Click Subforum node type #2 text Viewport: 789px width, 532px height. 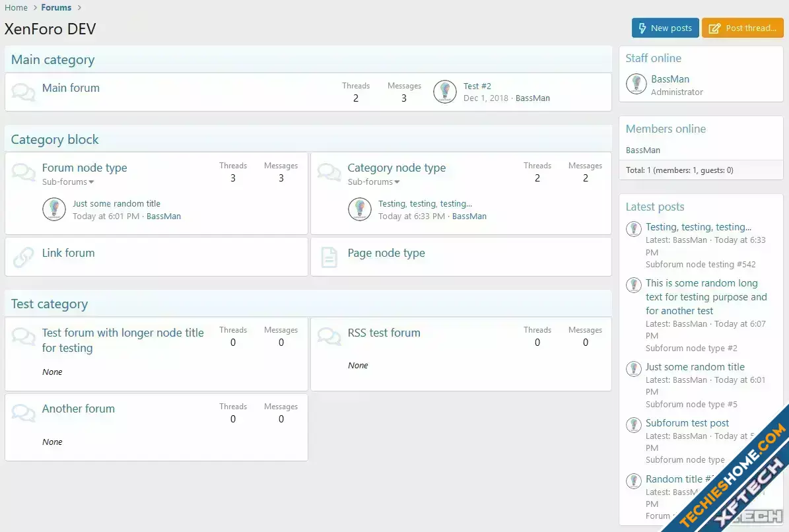691,348
